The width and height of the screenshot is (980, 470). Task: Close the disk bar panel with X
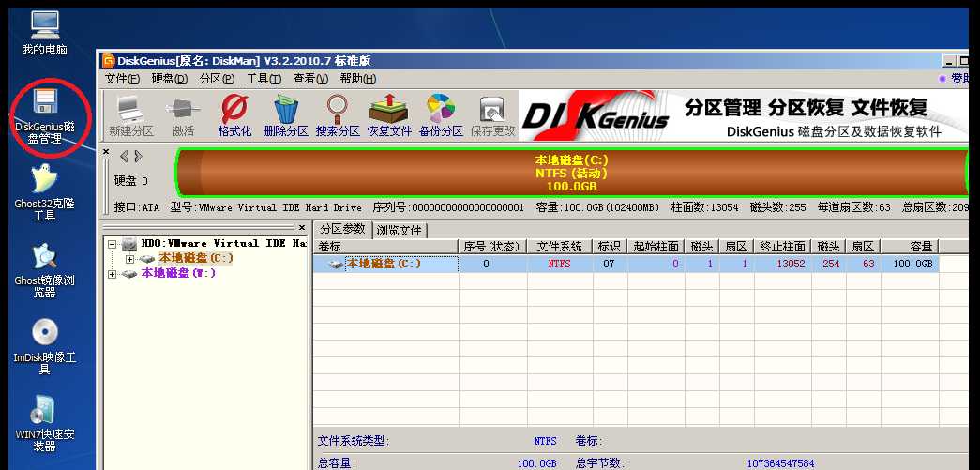(x=106, y=151)
